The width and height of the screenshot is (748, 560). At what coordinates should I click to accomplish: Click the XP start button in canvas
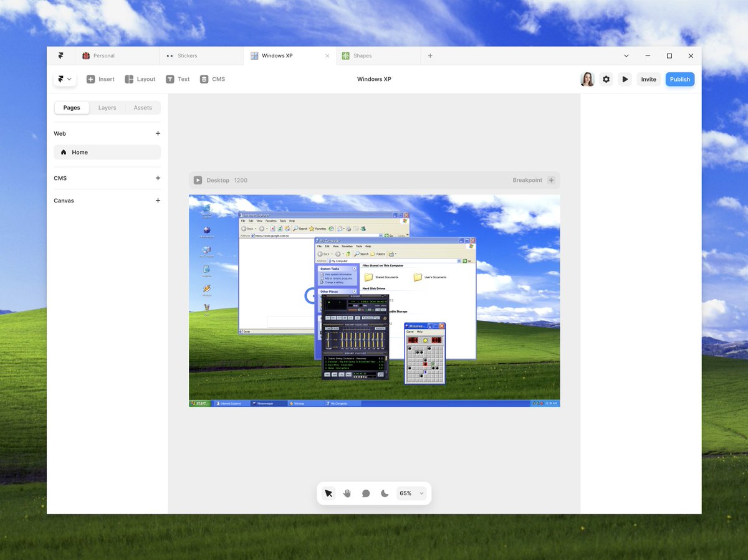pyautogui.click(x=200, y=404)
